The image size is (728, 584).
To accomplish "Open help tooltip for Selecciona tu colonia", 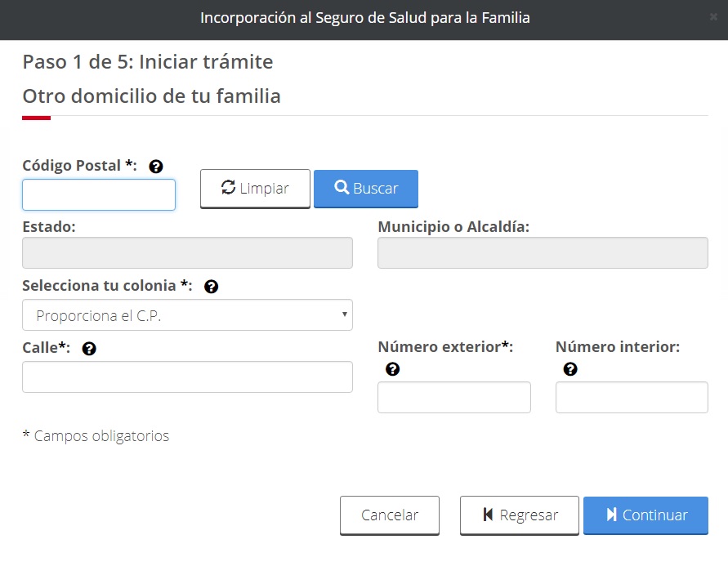I will click(x=211, y=287).
